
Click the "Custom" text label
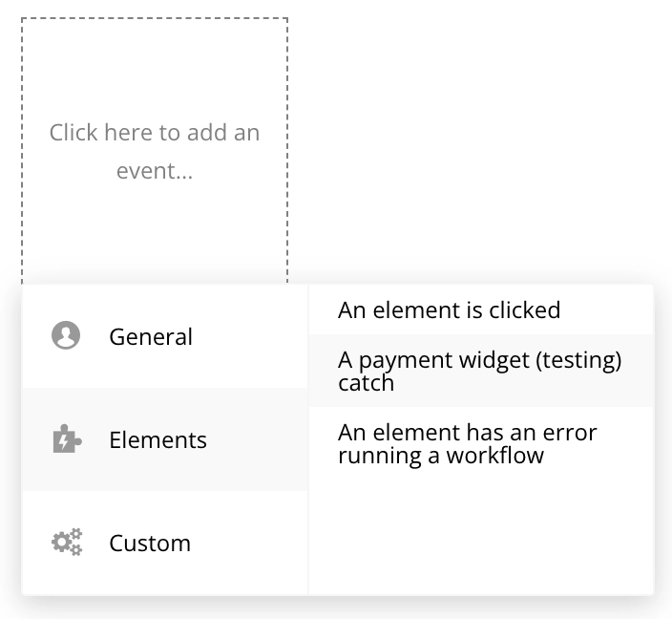(x=150, y=544)
